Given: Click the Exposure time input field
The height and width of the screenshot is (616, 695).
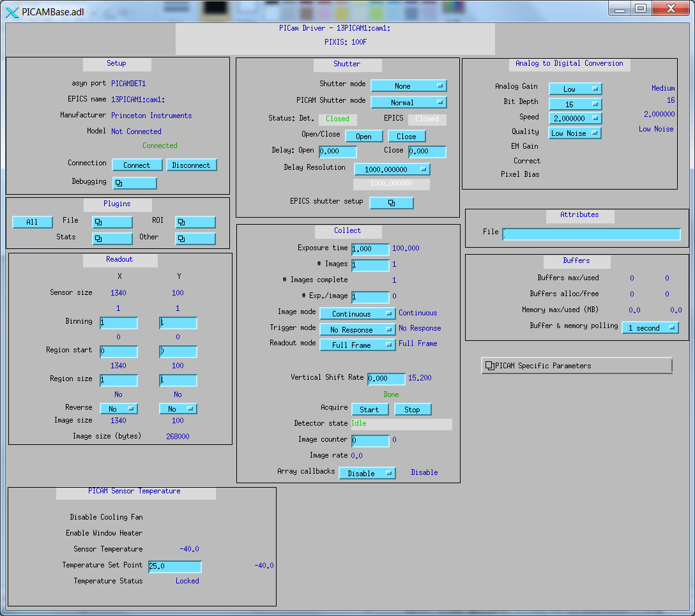Looking at the screenshot, I should 370,249.
